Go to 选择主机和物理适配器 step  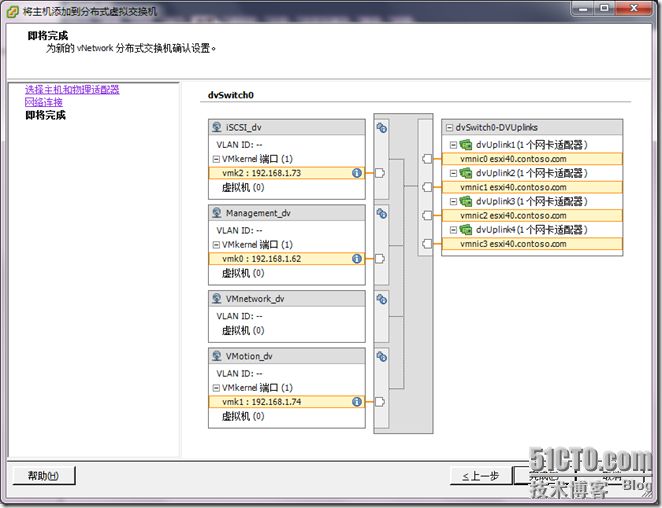(72, 90)
